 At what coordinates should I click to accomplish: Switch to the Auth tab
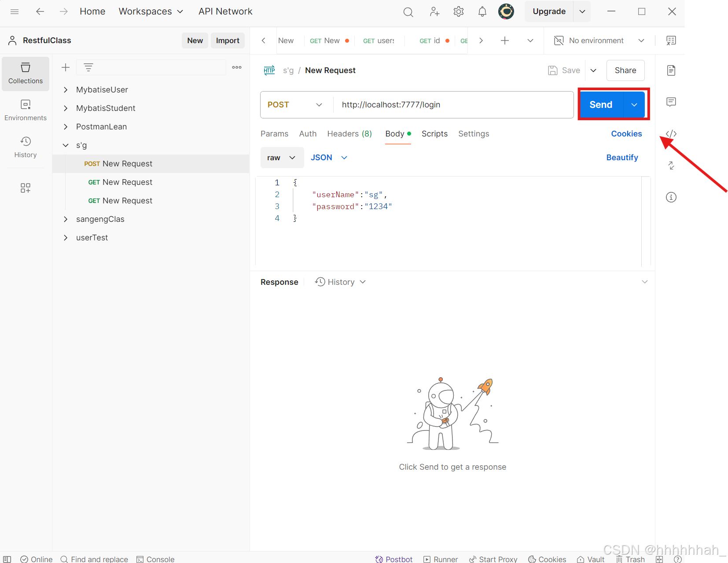(x=308, y=134)
